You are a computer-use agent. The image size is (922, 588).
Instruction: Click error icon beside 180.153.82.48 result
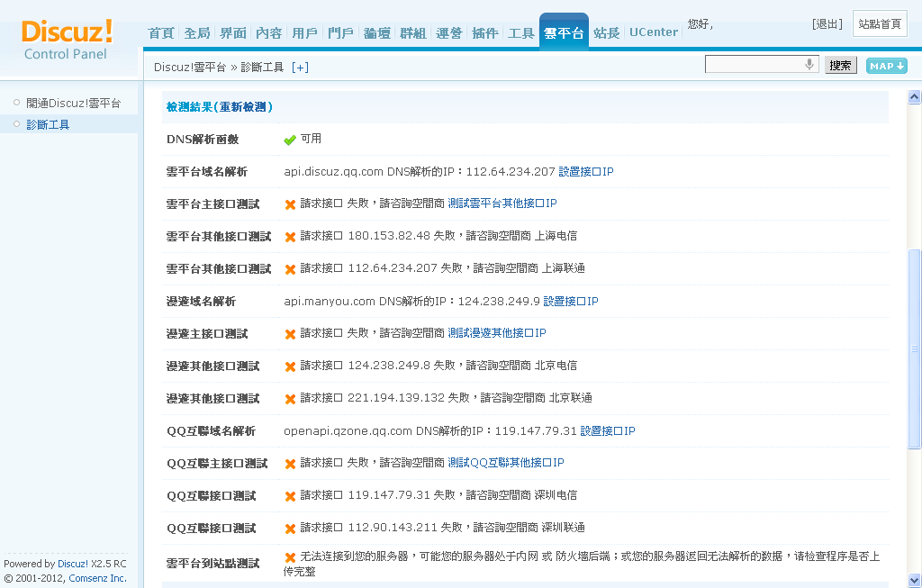coord(290,237)
